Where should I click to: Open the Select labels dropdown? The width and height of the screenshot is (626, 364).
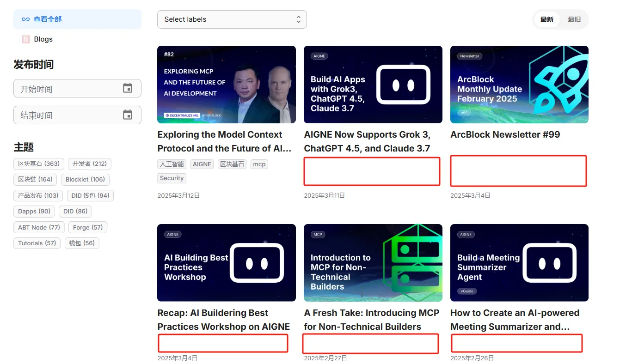[x=232, y=19]
